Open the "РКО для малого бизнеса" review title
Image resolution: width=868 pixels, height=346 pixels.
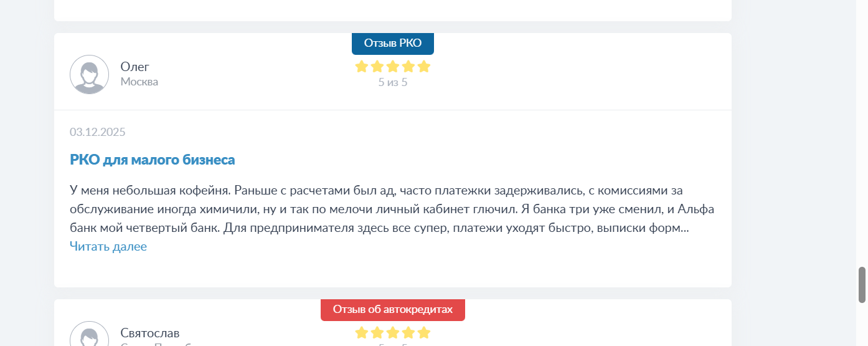coord(153,160)
